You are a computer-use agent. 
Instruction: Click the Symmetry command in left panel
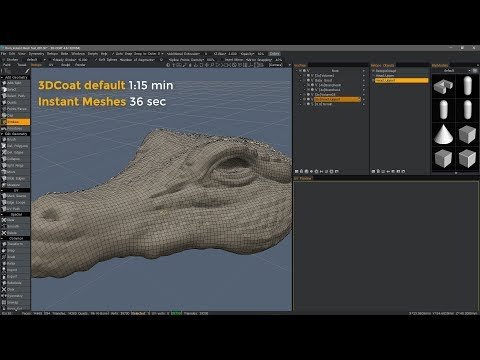[x=15, y=296]
